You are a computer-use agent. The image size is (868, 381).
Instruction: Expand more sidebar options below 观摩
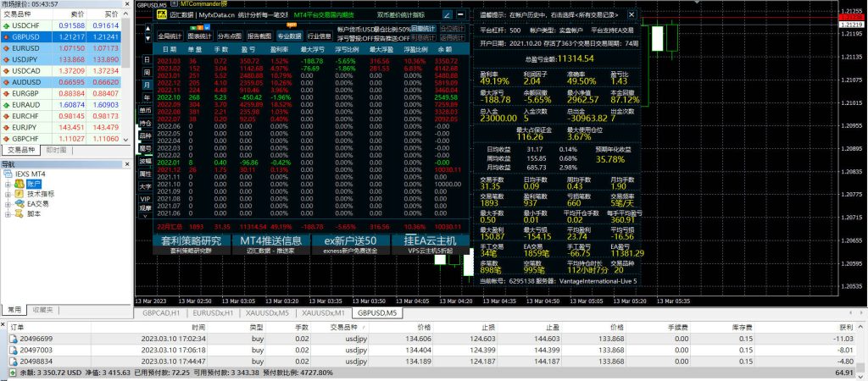click(x=146, y=216)
